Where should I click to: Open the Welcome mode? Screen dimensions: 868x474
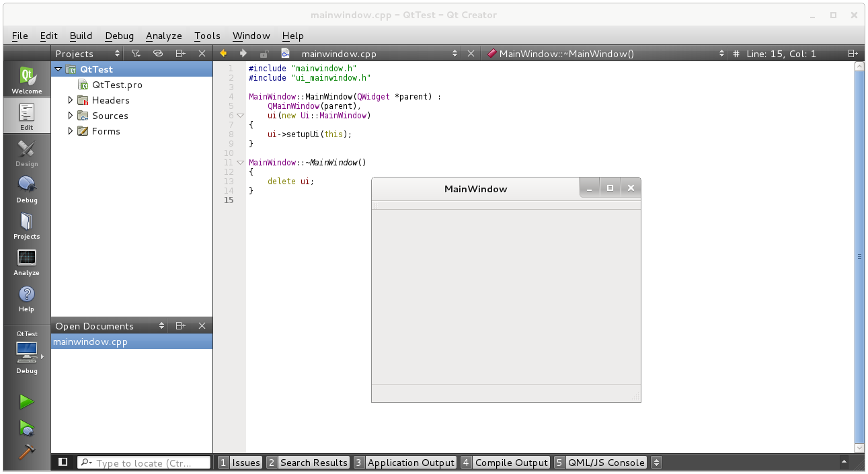pos(27,80)
